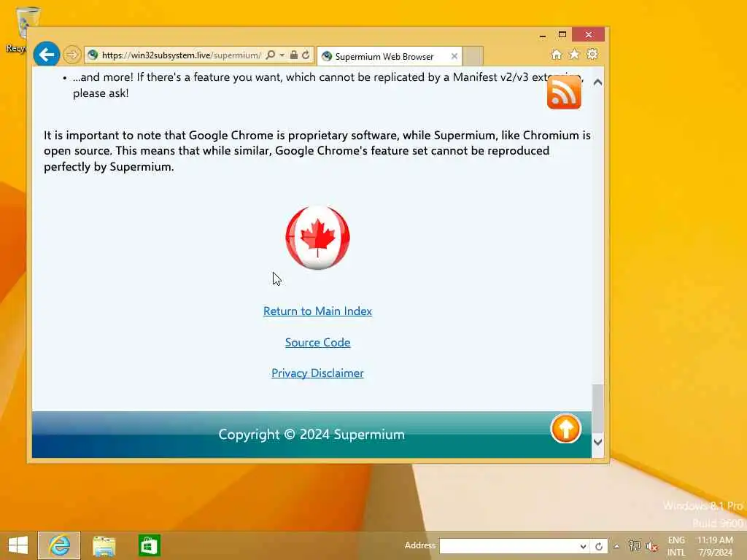747x560 pixels.
Task: Click the URL text in address bar
Action: coord(182,55)
